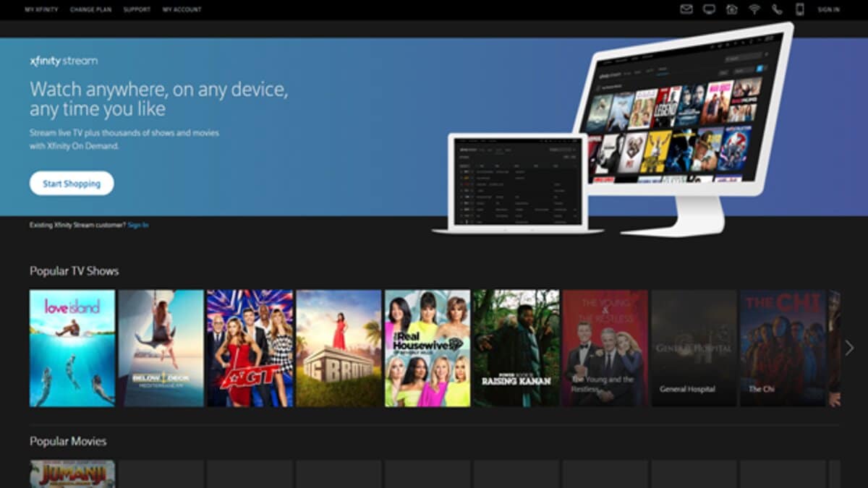Open the My Xfinity menu
This screenshot has width=868, height=488.
(x=41, y=9)
